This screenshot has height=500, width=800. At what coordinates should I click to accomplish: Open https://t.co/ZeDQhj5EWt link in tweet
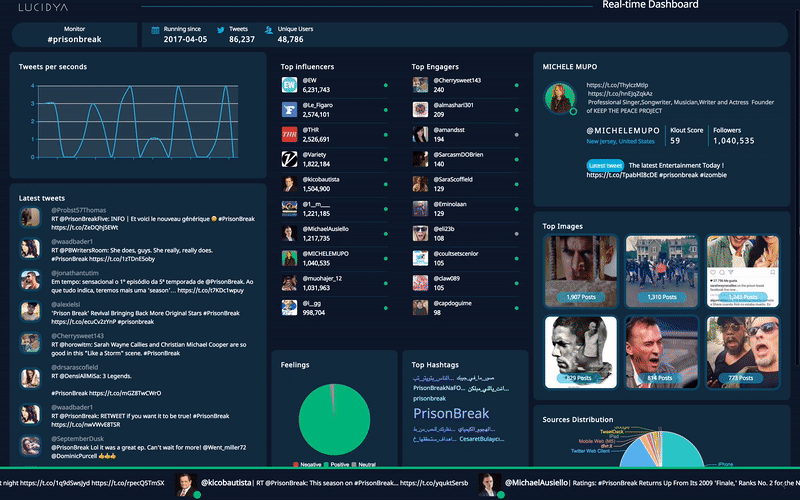(85, 228)
